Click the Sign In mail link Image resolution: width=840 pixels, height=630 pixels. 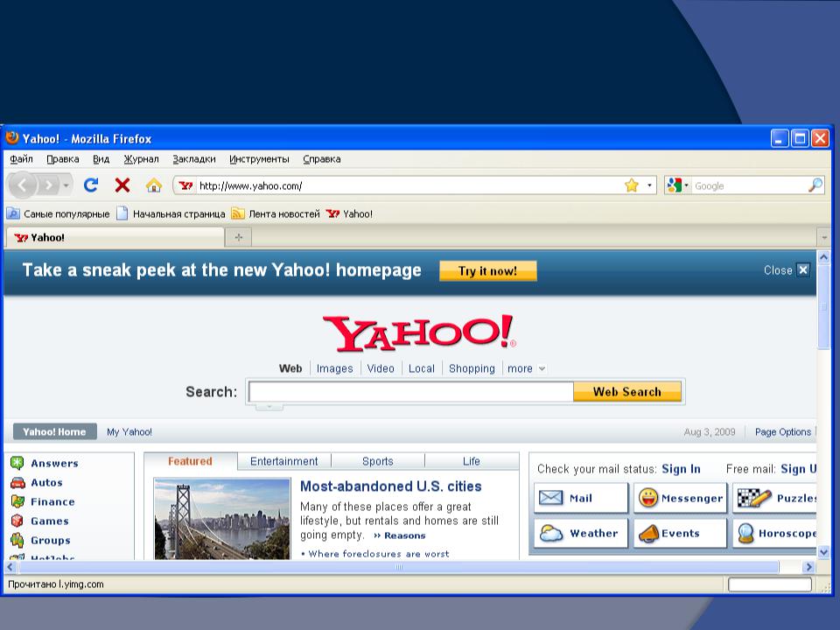coord(681,469)
